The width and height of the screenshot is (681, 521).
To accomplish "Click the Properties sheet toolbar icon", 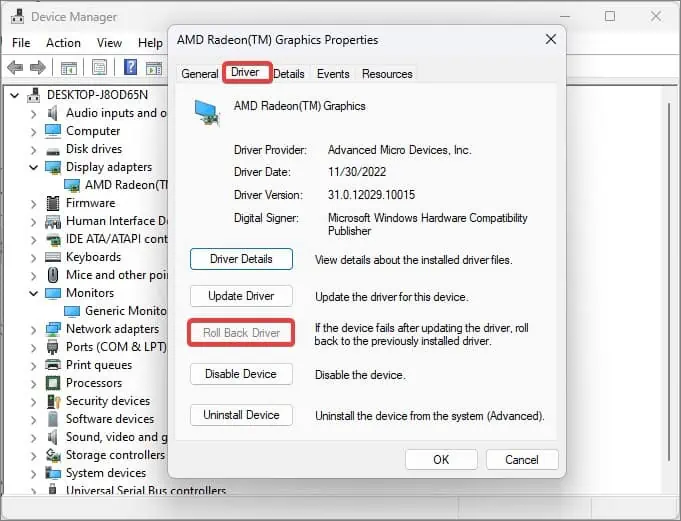I will click(x=99, y=68).
